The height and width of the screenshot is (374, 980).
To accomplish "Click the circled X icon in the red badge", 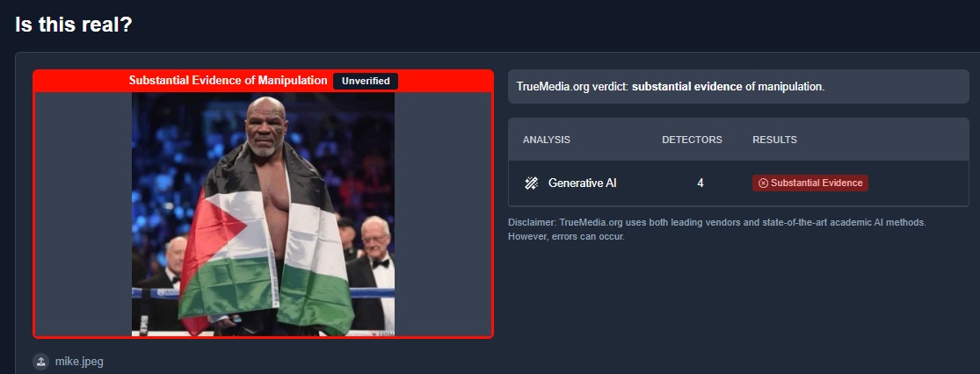I will [x=763, y=183].
